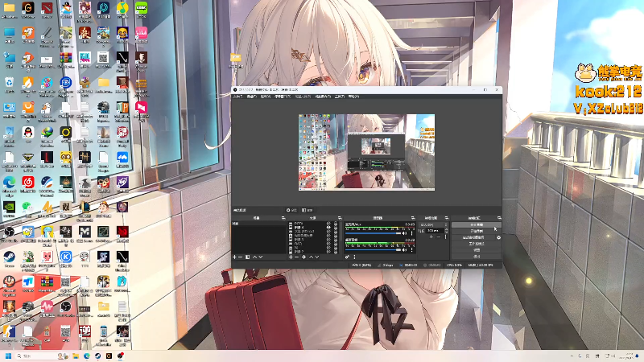
Task: Move the scene up with the up arrow
Action: tap(254, 257)
